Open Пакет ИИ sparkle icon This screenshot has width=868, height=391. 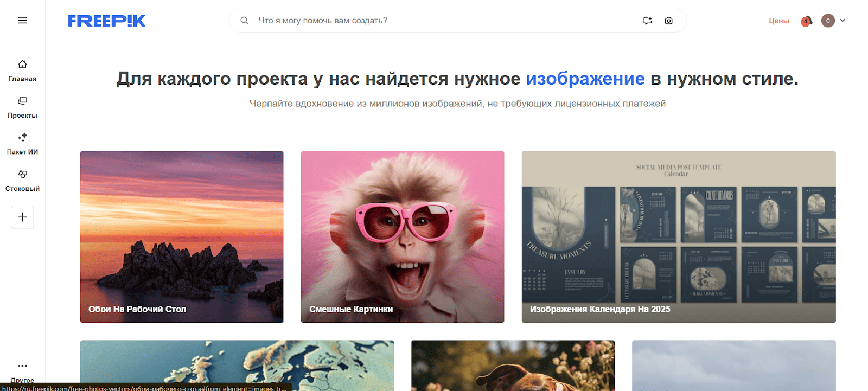click(22, 137)
